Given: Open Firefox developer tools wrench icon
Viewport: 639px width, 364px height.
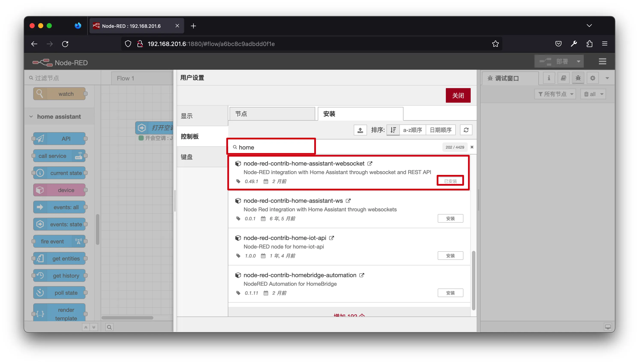Looking at the screenshot, I should [x=574, y=44].
